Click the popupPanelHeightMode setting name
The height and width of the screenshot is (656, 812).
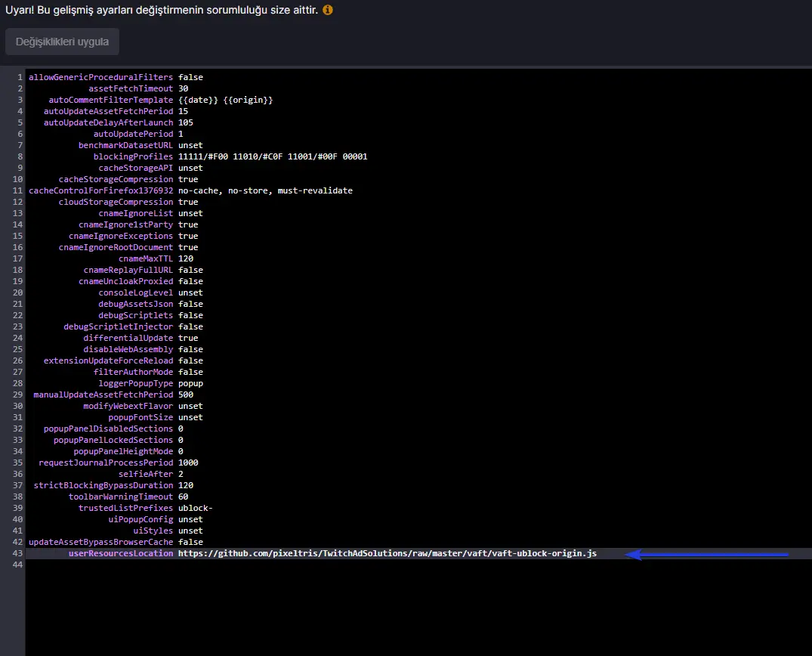[123, 451]
